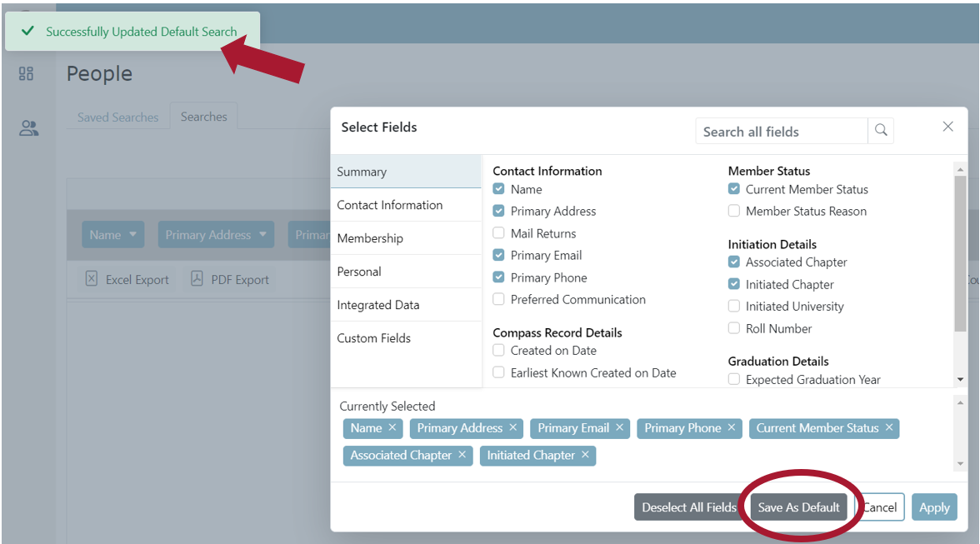Check the Member Status Reason checkbox
This screenshot has height=544, width=980.
(x=733, y=211)
